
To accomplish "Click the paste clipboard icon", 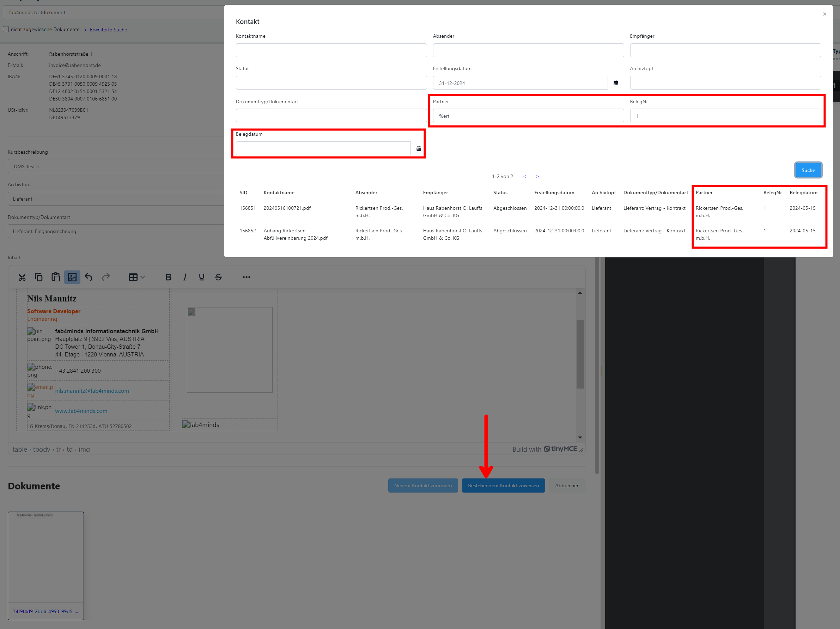I will coord(55,277).
